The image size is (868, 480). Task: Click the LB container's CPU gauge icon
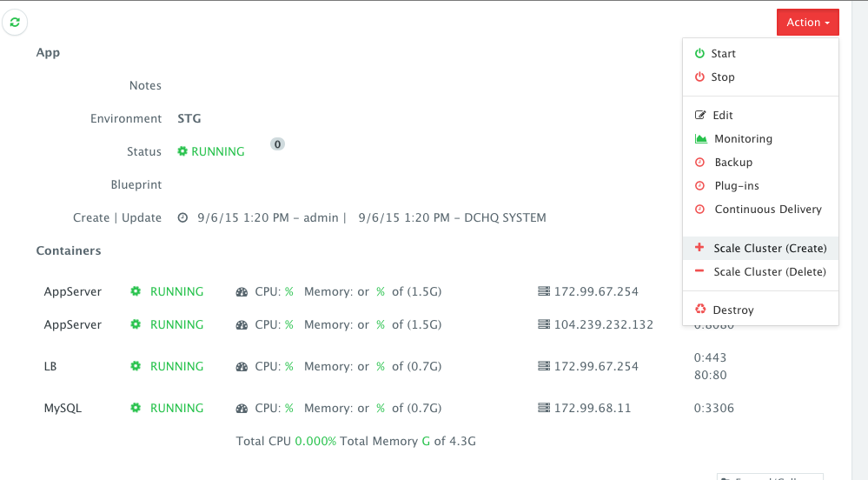point(242,367)
